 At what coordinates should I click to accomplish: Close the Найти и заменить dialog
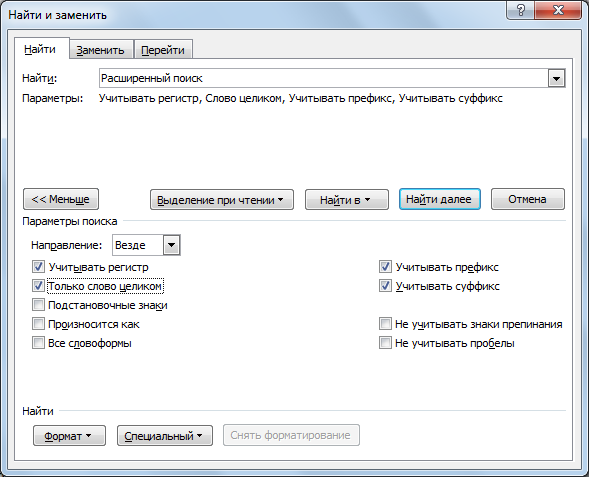tap(558, 10)
